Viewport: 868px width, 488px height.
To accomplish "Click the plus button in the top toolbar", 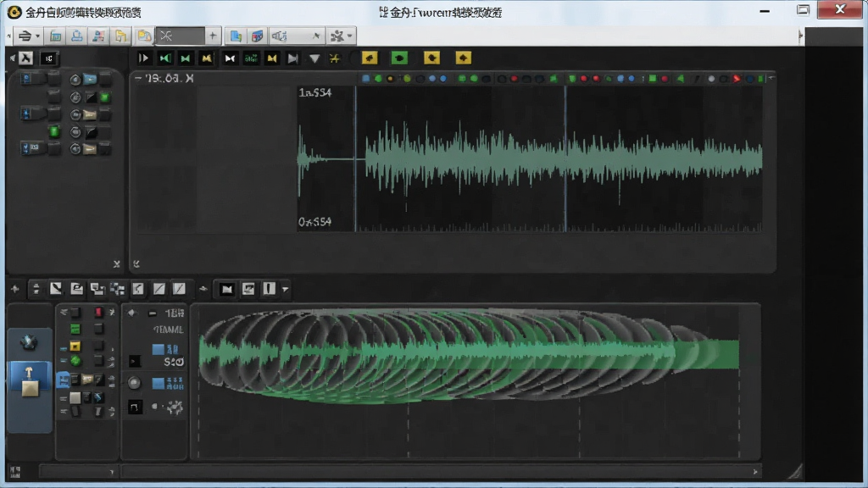I will tap(213, 36).
